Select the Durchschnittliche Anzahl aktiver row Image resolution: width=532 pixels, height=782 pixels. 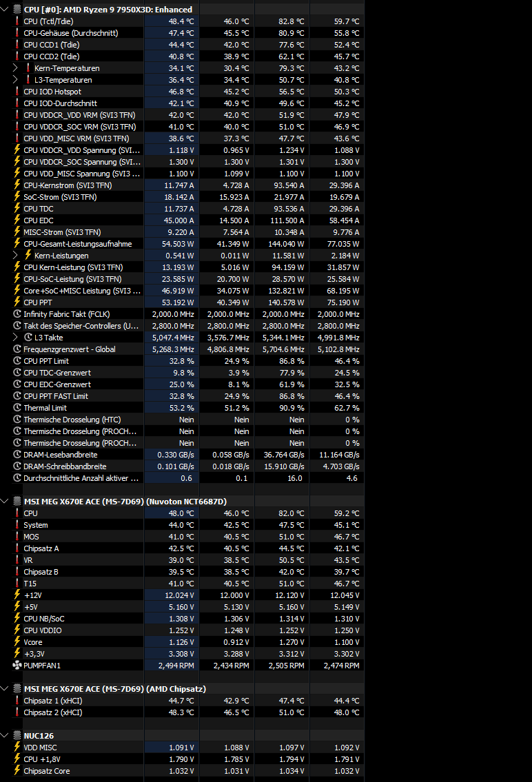pyautogui.click(x=187, y=477)
